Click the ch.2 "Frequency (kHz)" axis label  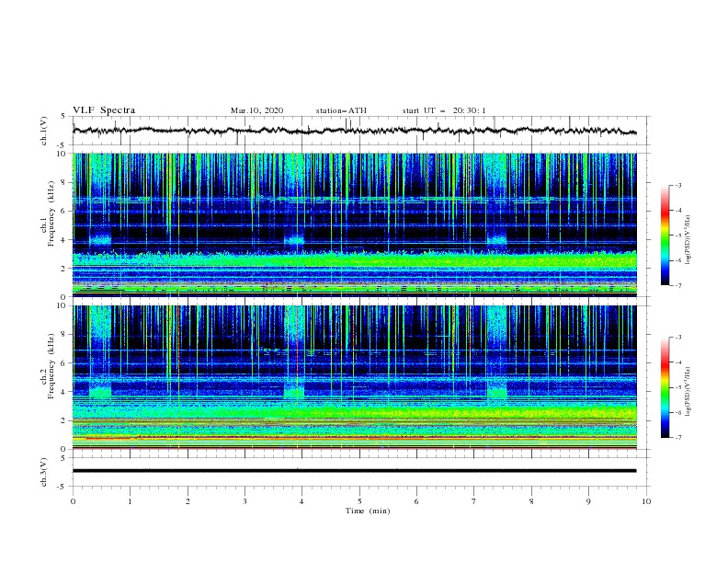51,365
